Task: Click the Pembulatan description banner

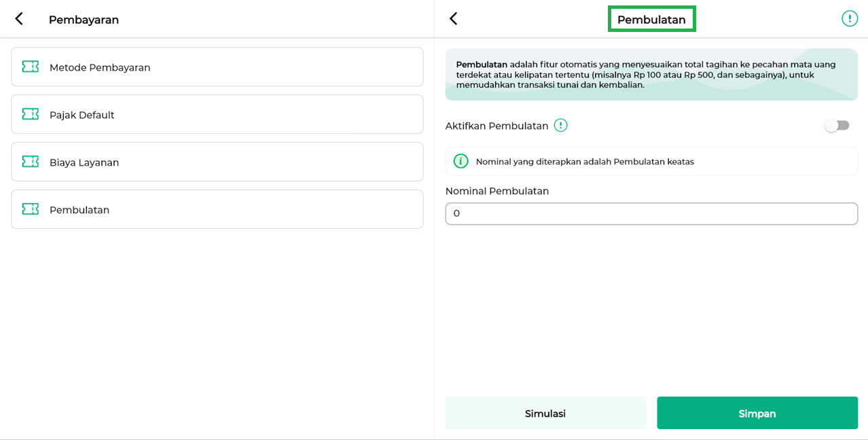Action: (x=651, y=75)
